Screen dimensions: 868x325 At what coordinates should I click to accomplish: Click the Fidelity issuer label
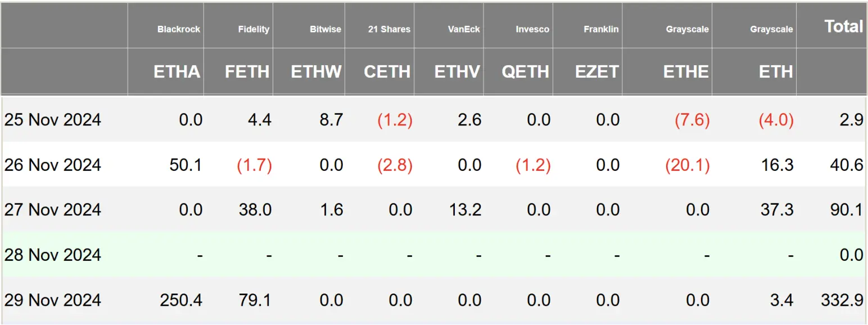(254, 29)
